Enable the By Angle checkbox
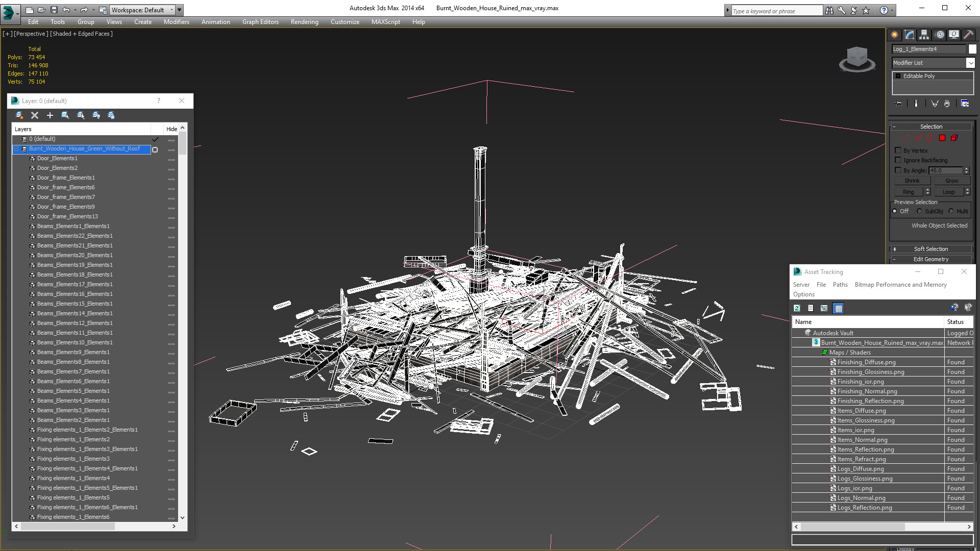Image resolution: width=980 pixels, height=551 pixels. tap(898, 170)
